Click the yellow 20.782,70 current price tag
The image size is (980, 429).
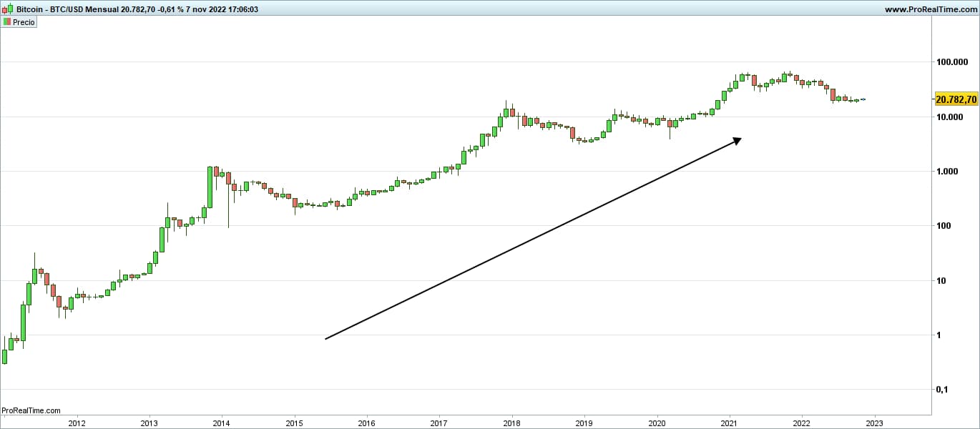tap(956, 99)
